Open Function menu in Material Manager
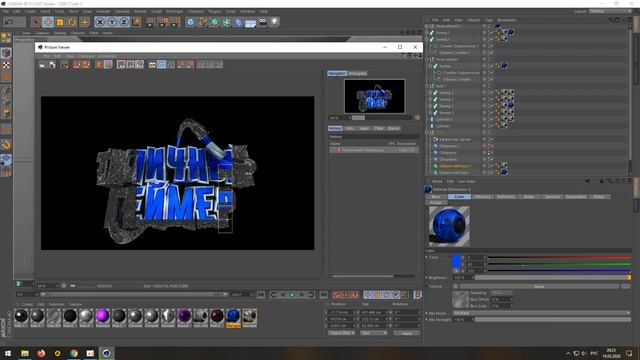 [x=56, y=304]
